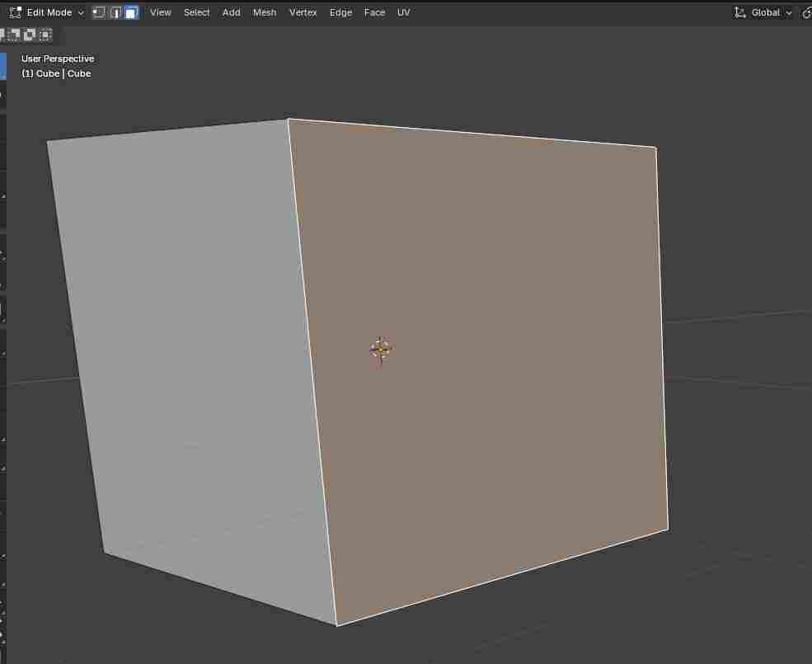Image resolution: width=812 pixels, height=664 pixels.
Task: Open the Select menu
Action: [196, 12]
